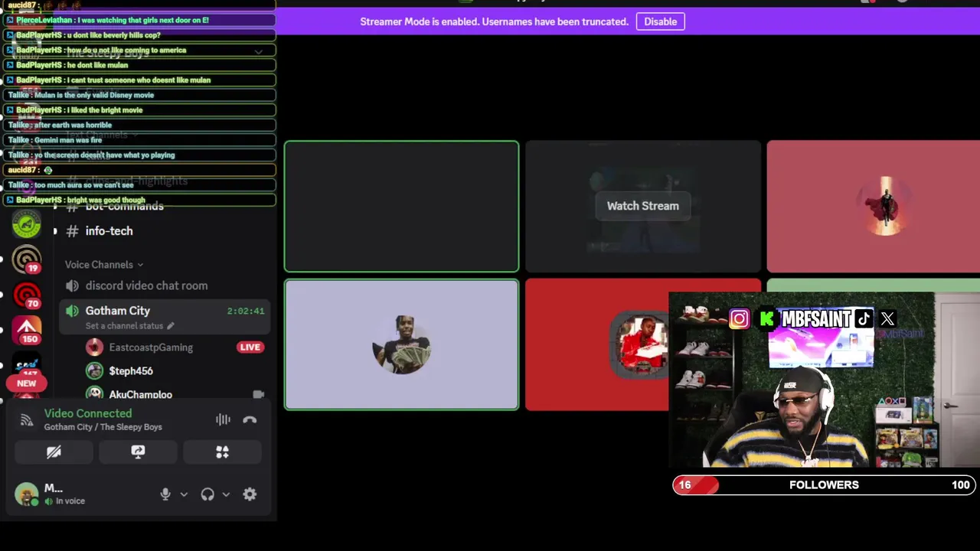Screen dimensions: 980x551
Task: Disable Streamer Mode in banner
Action: 660,21
